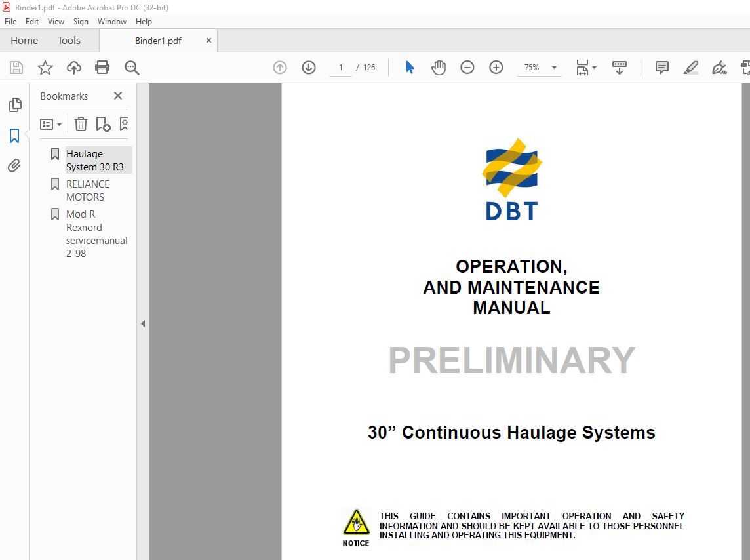Toggle the Bookmarks panel icon
The height and width of the screenshot is (560, 750).
click(14, 136)
